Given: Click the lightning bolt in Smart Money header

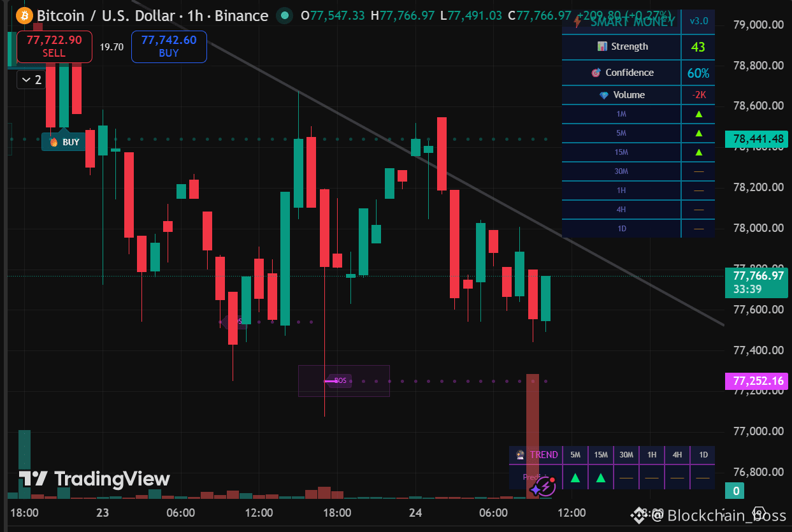Looking at the screenshot, I should pos(577,22).
